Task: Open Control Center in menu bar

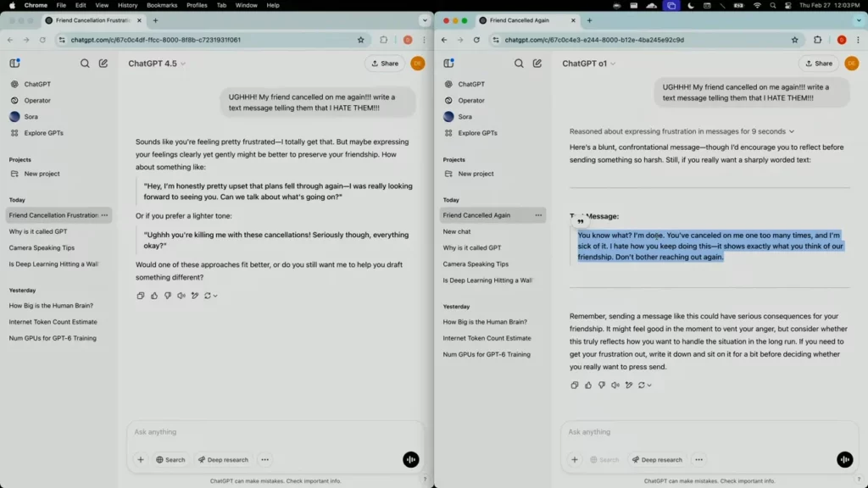Action: point(788,5)
